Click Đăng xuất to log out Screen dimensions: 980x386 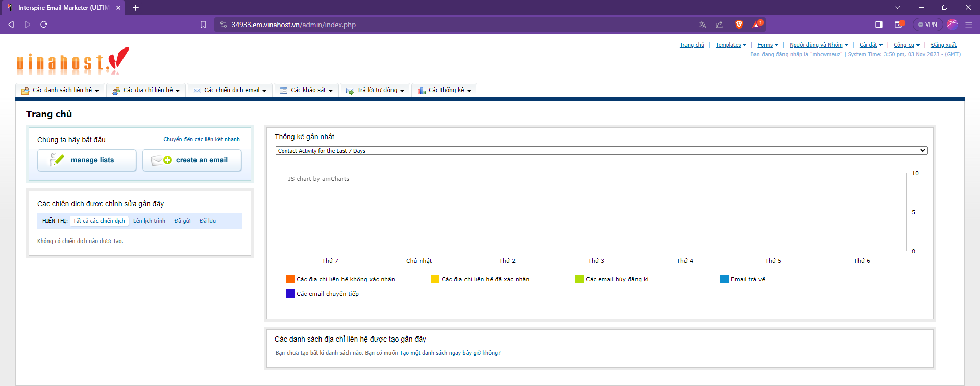tap(943, 45)
